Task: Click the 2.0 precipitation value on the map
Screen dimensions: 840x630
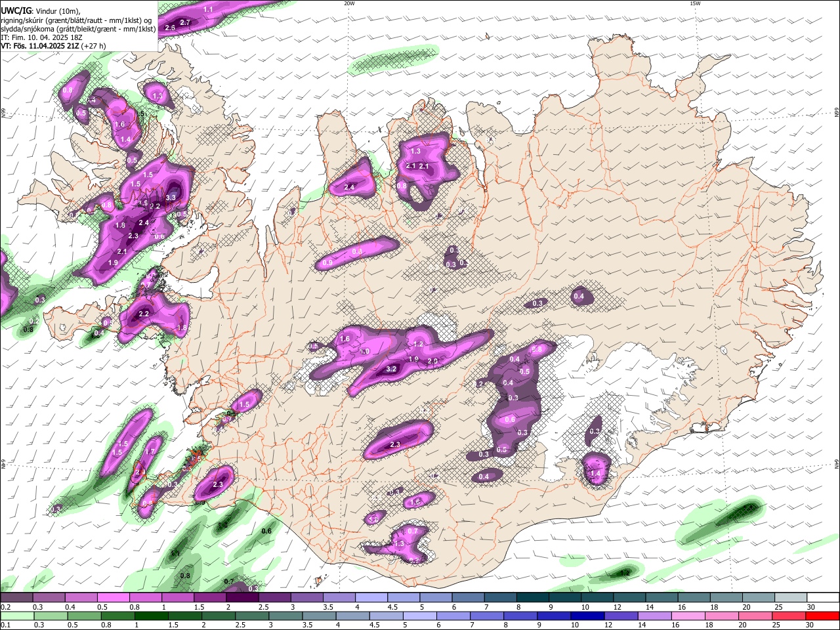Action: (x=432, y=361)
